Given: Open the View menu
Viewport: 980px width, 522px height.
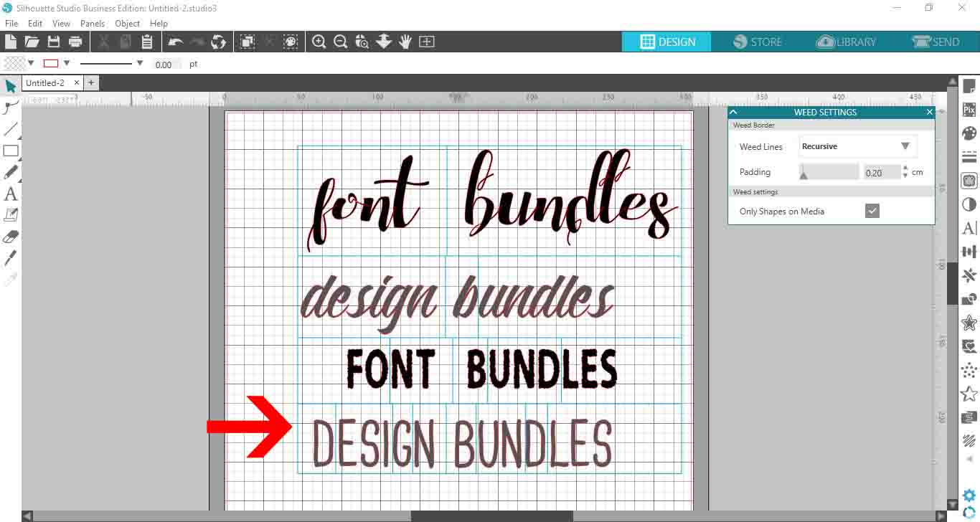Looking at the screenshot, I should pos(61,23).
